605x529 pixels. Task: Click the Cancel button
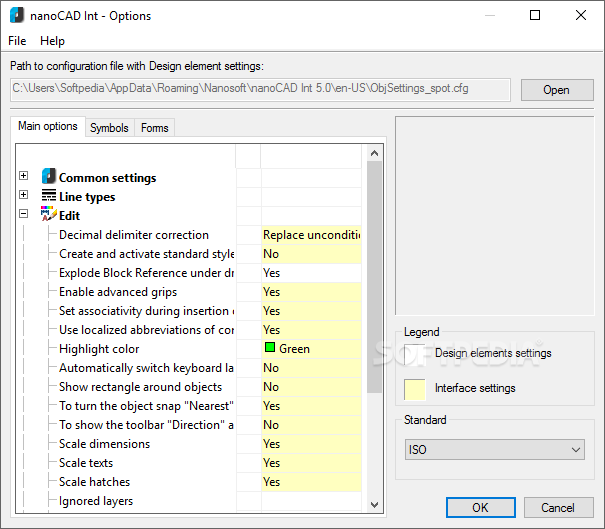pos(558,507)
